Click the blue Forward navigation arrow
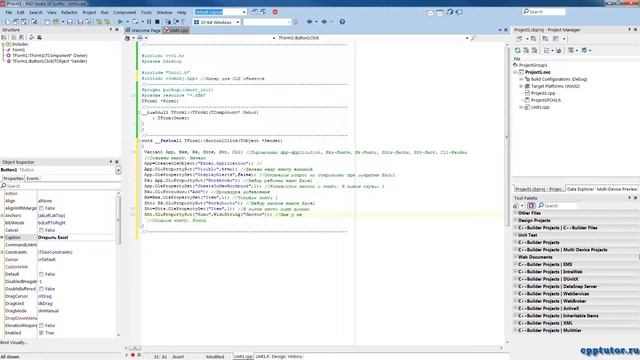 pyautogui.click(x=324, y=22)
